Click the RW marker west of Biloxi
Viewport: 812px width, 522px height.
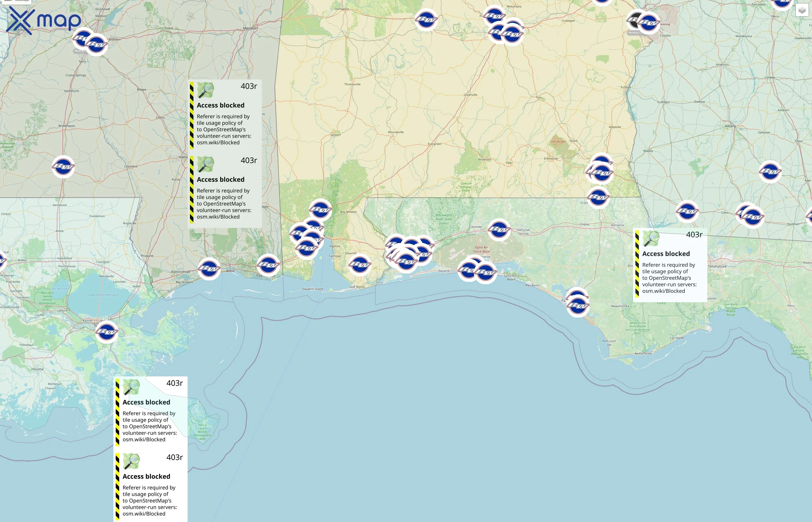point(209,269)
